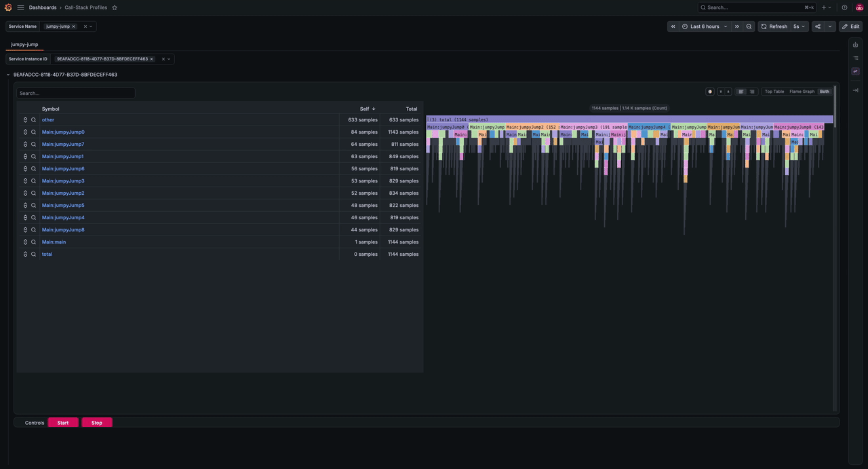The width and height of the screenshot is (868, 469).
Task: Sort table by Symbol column header
Action: click(51, 109)
